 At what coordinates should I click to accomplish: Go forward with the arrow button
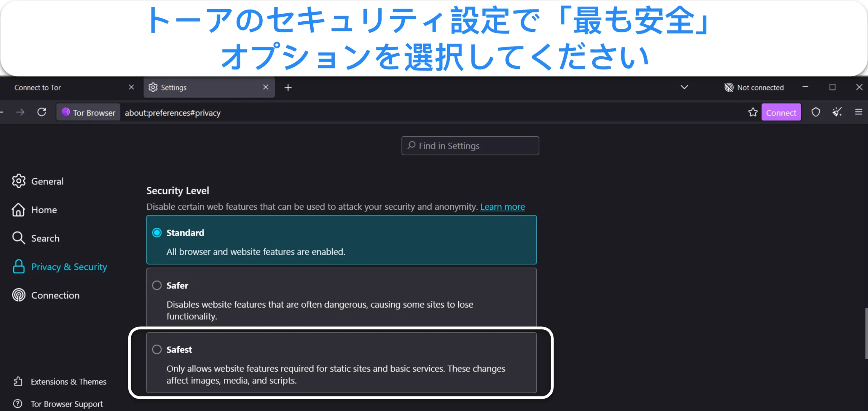pos(20,112)
